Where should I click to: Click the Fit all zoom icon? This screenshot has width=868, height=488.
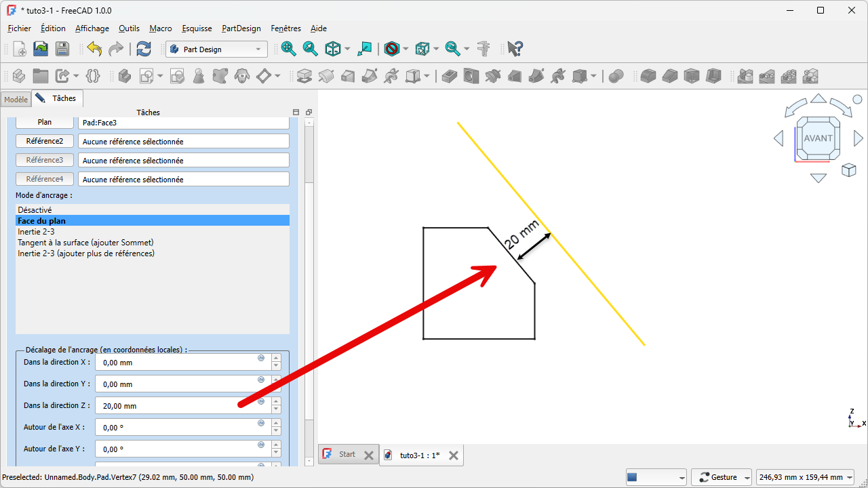(x=289, y=49)
